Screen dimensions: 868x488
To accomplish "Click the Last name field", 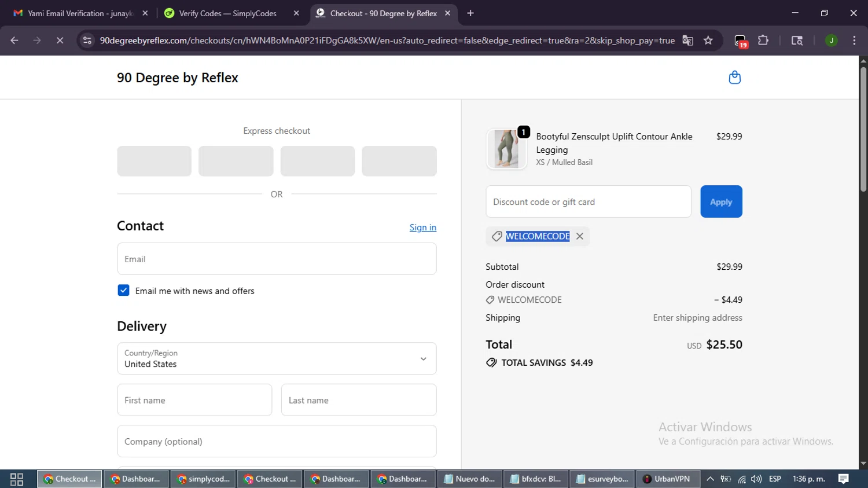I will pyautogui.click(x=359, y=400).
